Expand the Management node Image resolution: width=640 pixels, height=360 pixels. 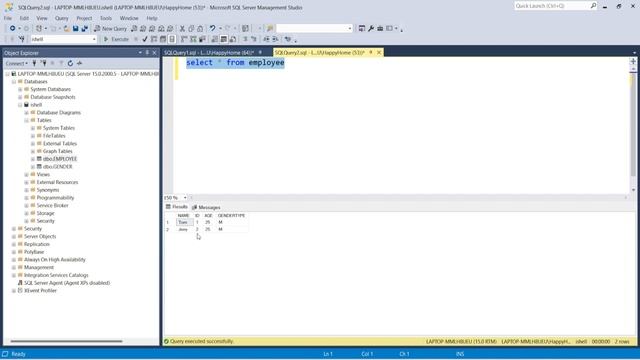14,268
